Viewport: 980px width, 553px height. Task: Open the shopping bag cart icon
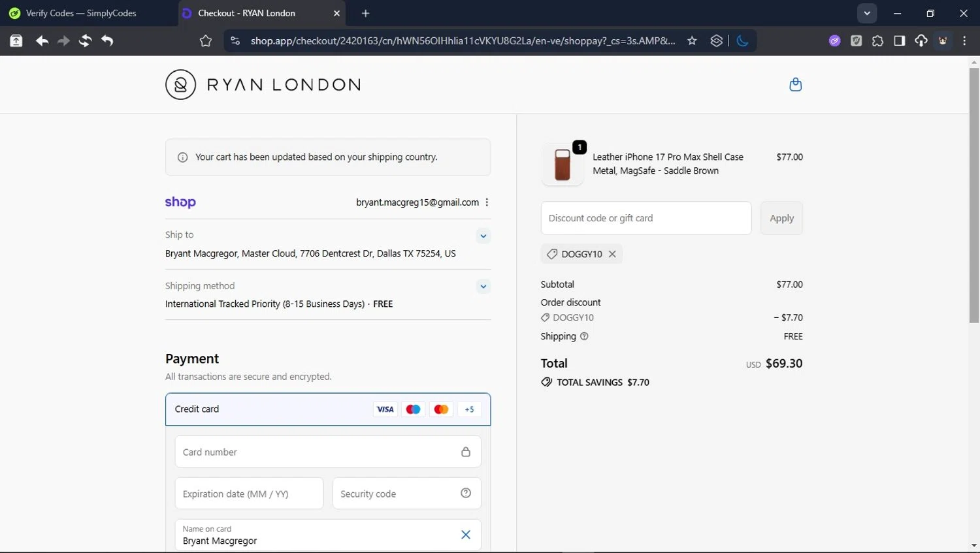tap(795, 84)
